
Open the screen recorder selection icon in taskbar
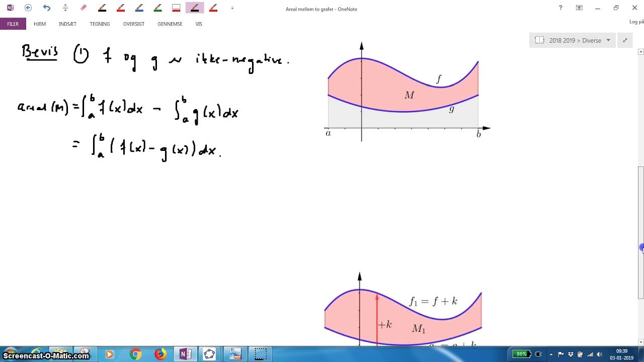pyautogui.click(x=261, y=354)
